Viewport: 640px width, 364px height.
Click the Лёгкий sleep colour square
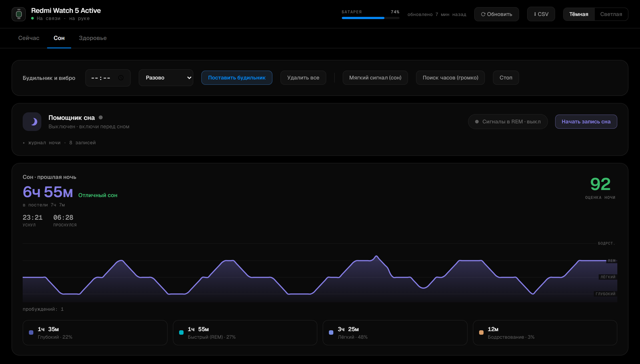[331, 332]
